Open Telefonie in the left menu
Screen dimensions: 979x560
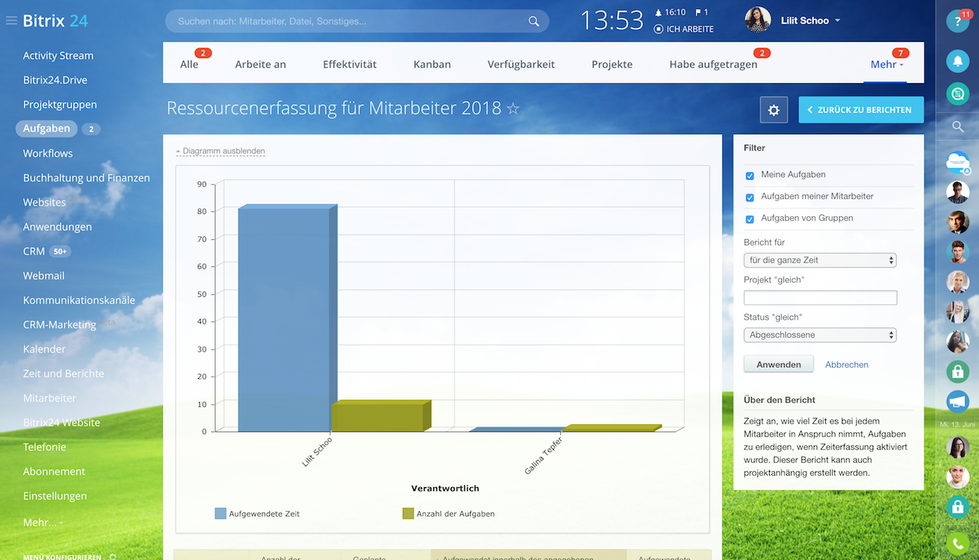pos(45,447)
